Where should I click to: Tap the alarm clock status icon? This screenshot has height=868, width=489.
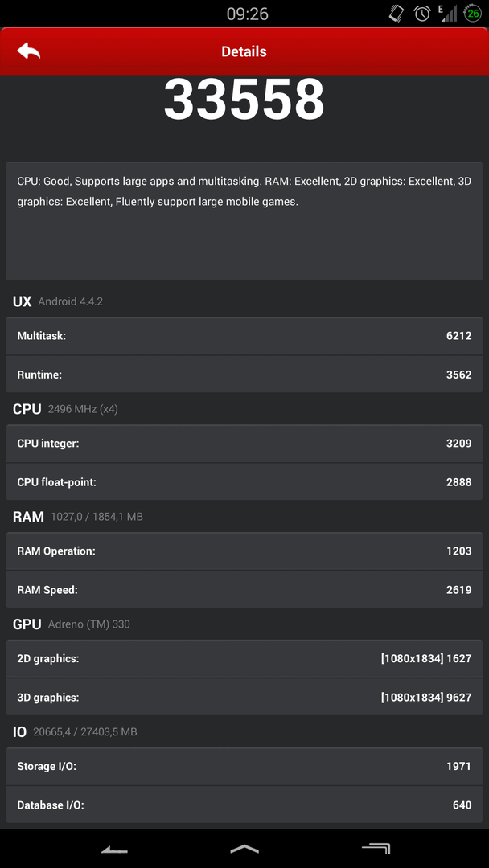(x=422, y=14)
